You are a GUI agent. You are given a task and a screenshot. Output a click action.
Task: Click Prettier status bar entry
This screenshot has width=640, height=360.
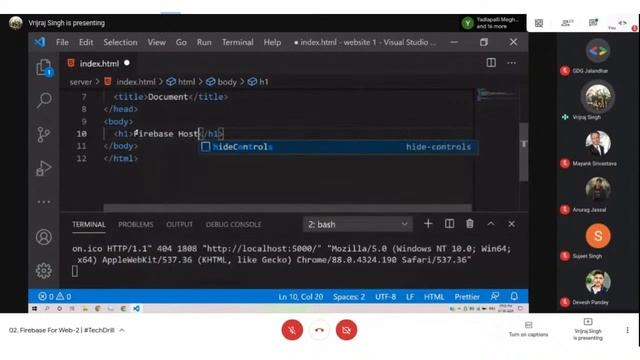(467, 297)
